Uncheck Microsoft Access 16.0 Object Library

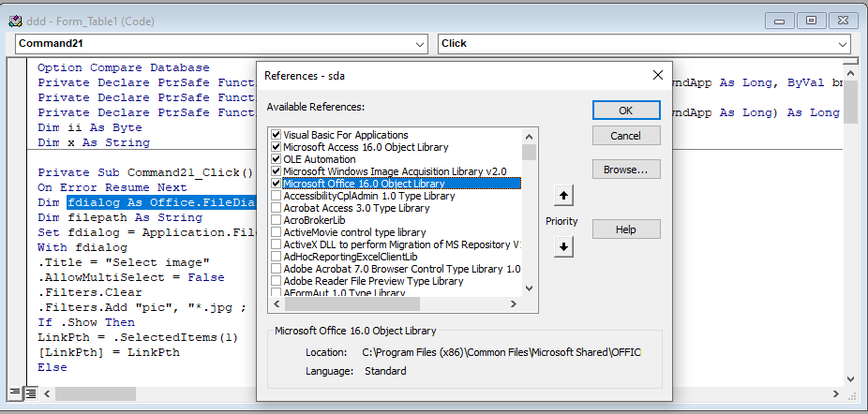(276, 147)
